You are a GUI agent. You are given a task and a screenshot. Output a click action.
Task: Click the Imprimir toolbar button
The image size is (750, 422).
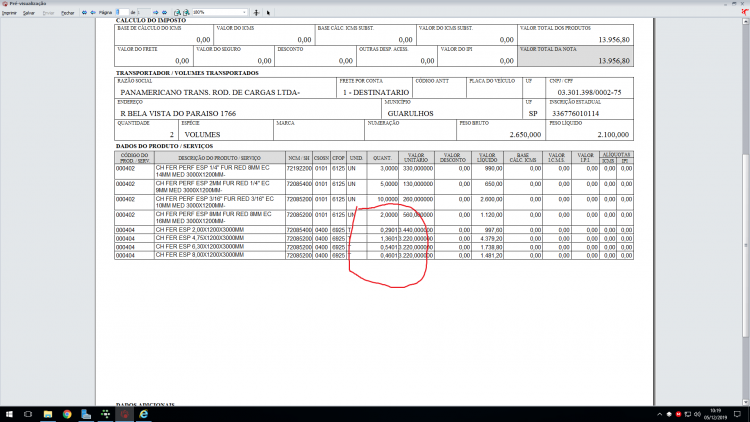[x=9, y=13]
